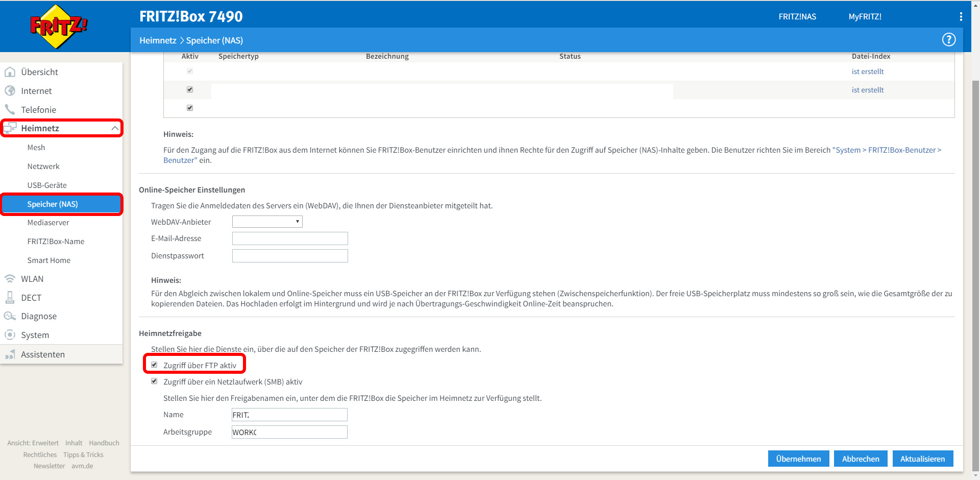Click first 'ist erstellt' Datei-Index link

[x=868, y=71]
